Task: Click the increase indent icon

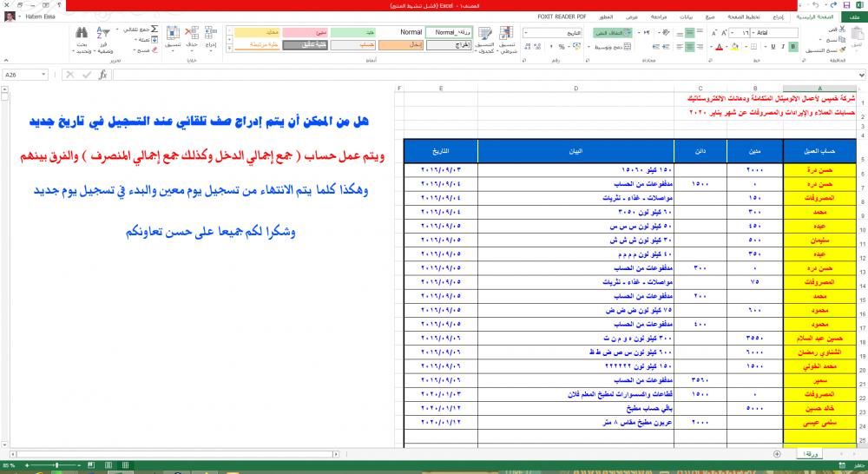Action: [x=655, y=47]
